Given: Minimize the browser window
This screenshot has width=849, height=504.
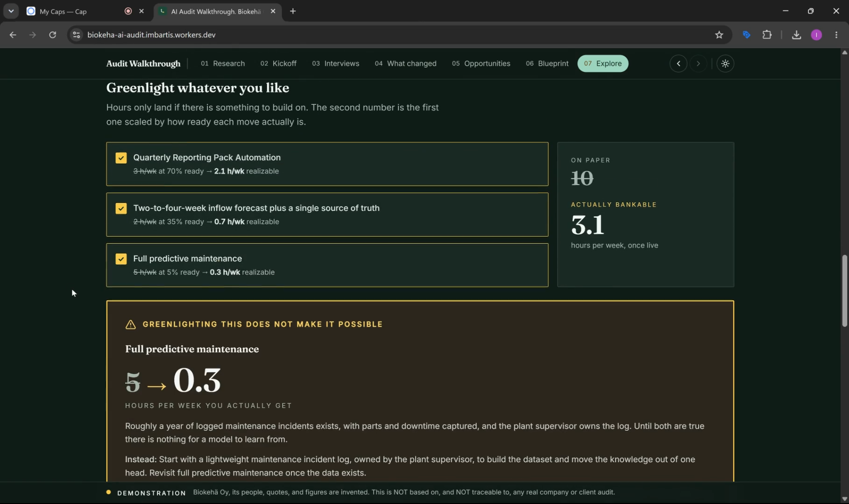Looking at the screenshot, I should pos(785,11).
